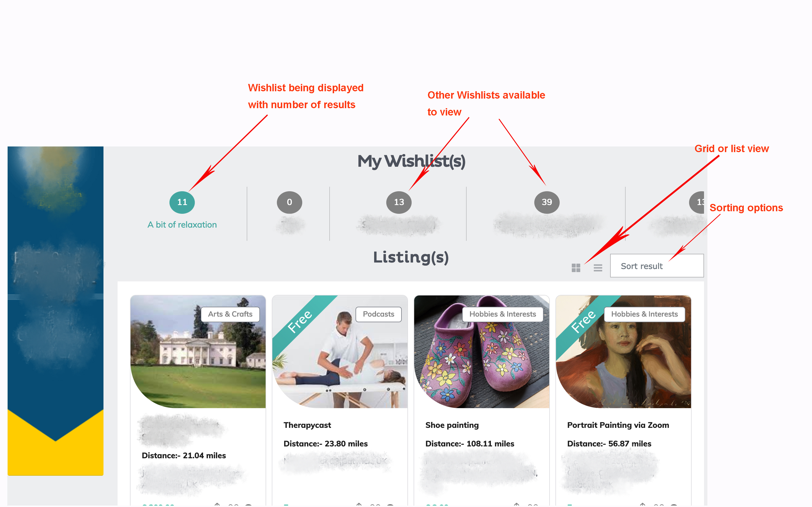Switch listings to list view

[x=598, y=268]
